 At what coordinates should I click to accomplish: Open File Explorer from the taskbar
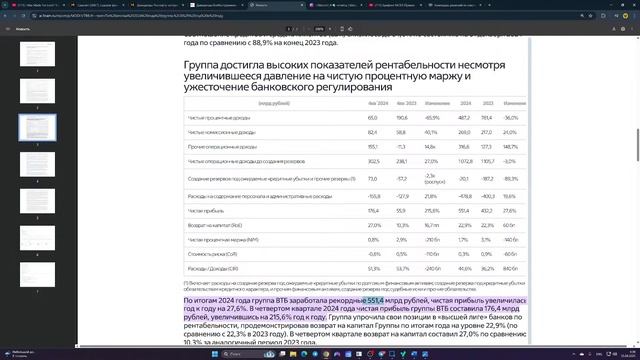[293, 354]
